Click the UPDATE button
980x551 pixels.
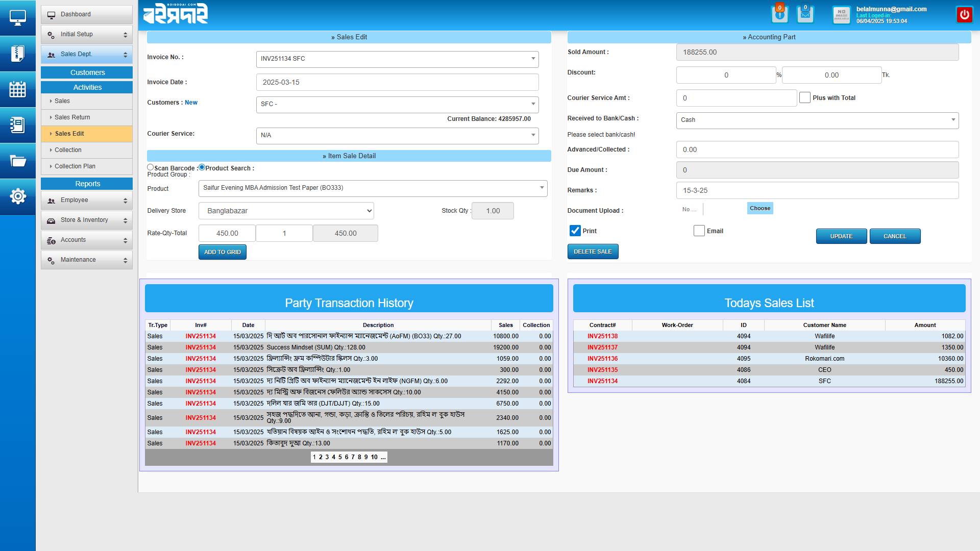pyautogui.click(x=841, y=236)
